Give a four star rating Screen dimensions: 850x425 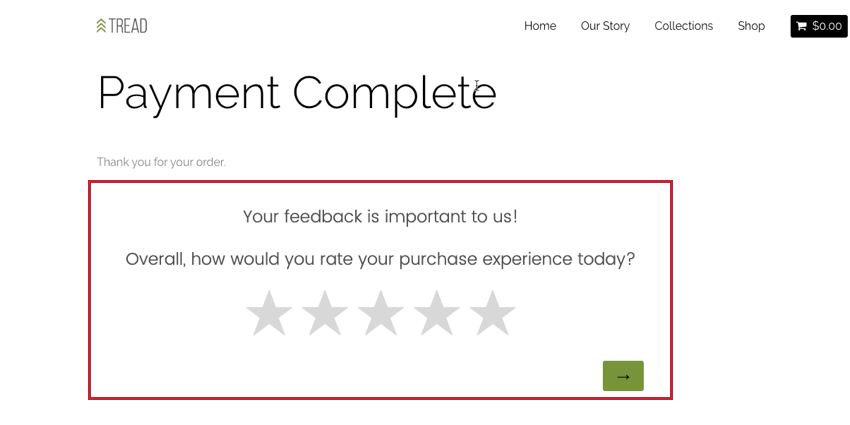tap(436, 313)
